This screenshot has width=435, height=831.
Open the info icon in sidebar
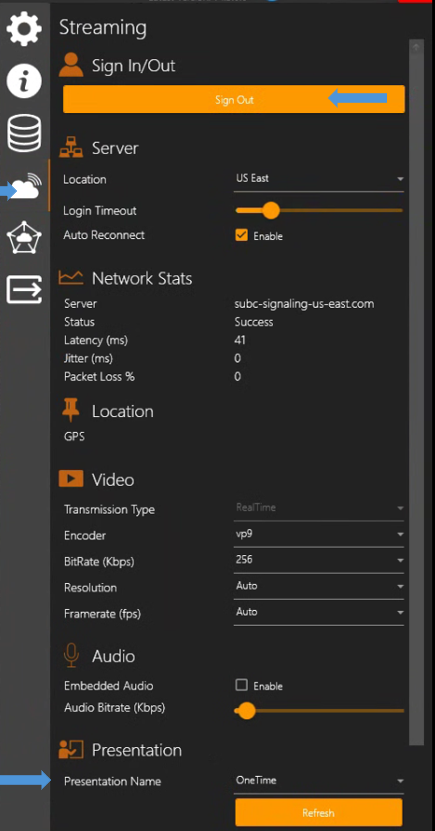pyautogui.click(x=24, y=81)
